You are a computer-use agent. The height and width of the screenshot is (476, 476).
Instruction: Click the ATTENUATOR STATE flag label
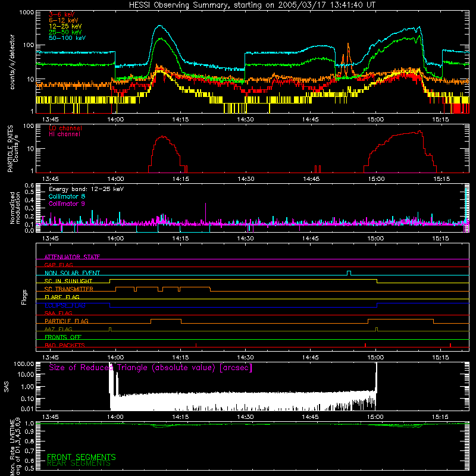(x=72, y=257)
